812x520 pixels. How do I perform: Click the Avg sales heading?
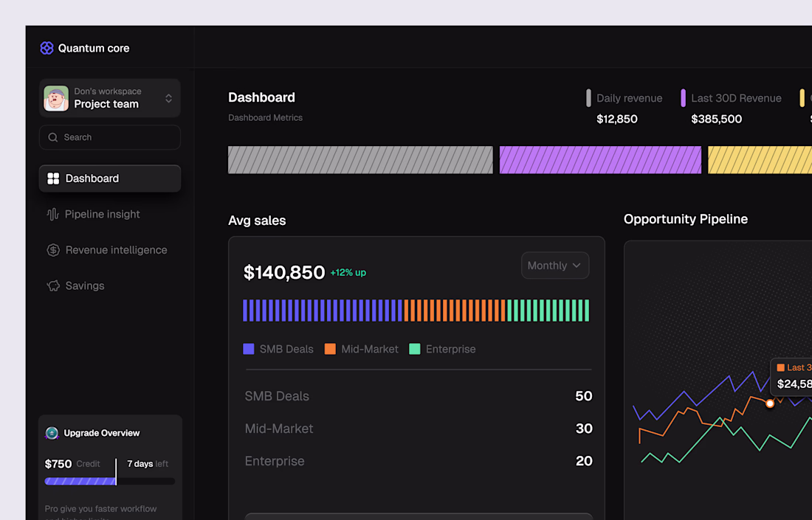coord(257,221)
